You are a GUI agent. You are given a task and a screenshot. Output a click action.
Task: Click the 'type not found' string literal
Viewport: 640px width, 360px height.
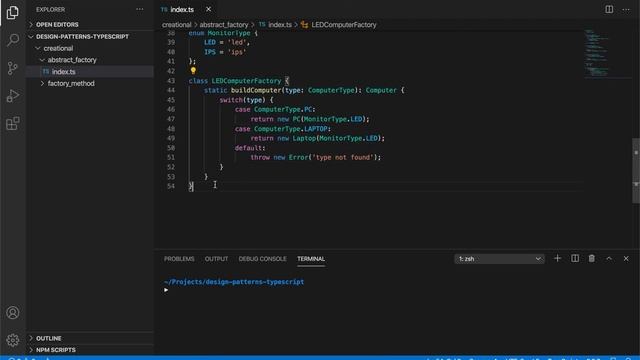click(x=342, y=158)
